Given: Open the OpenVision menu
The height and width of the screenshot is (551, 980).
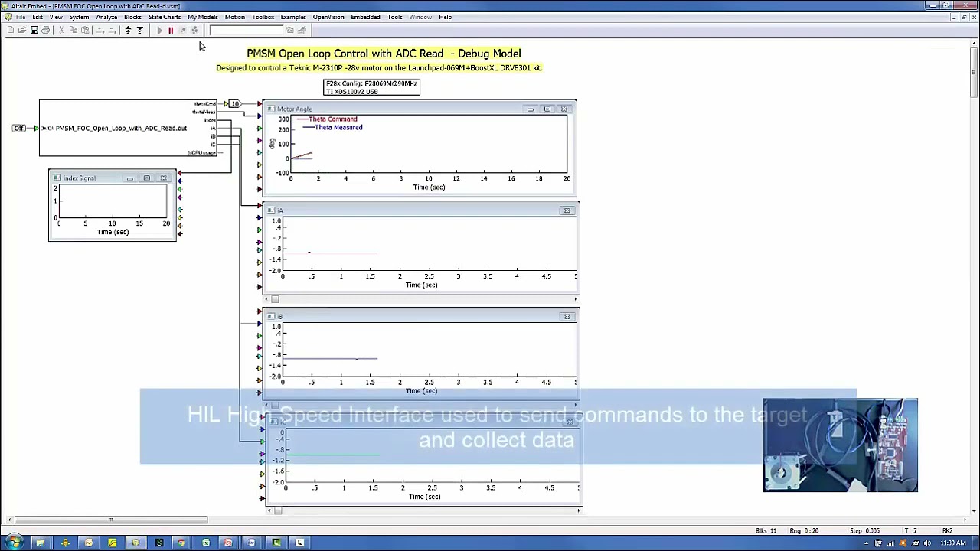Looking at the screenshot, I should click(x=328, y=17).
